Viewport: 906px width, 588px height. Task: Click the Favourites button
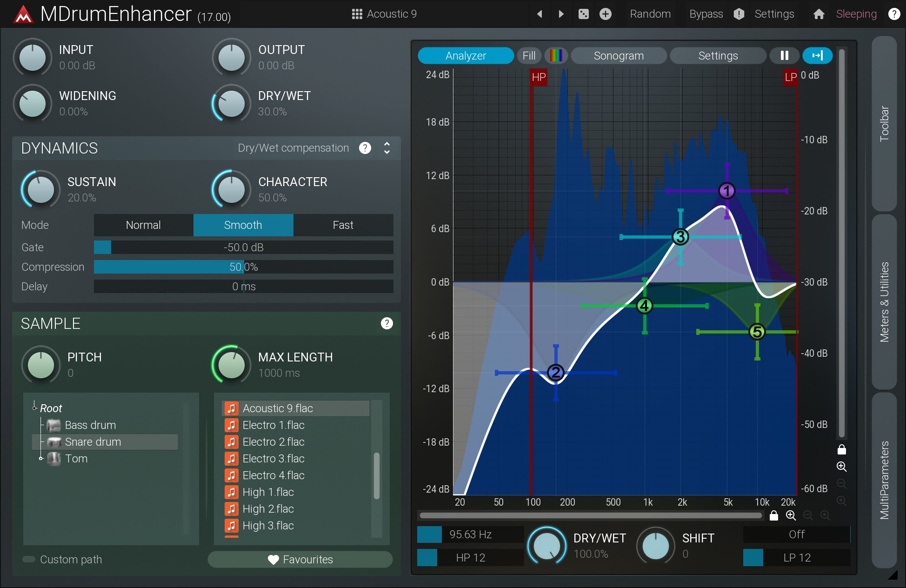tap(300, 559)
